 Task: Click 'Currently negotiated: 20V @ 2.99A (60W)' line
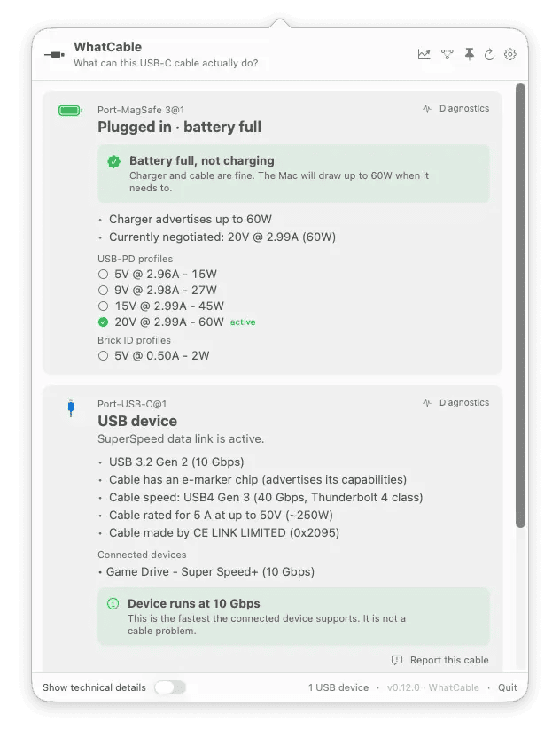tap(222, 237)
